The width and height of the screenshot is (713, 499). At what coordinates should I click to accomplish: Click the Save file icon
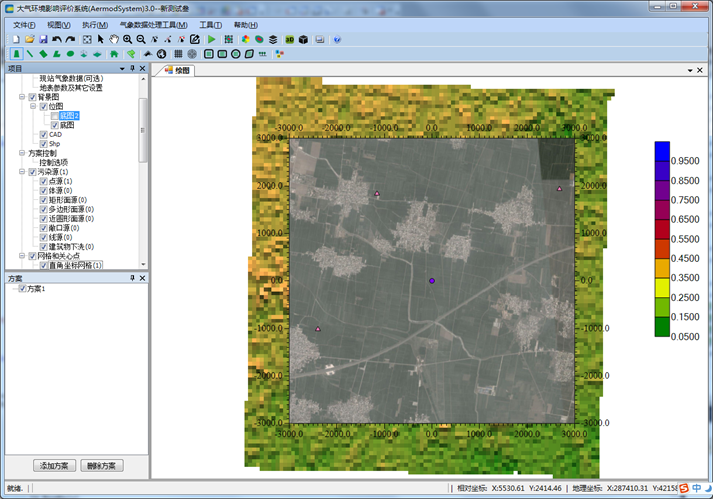pyautogui.click(x=44, y=40)
